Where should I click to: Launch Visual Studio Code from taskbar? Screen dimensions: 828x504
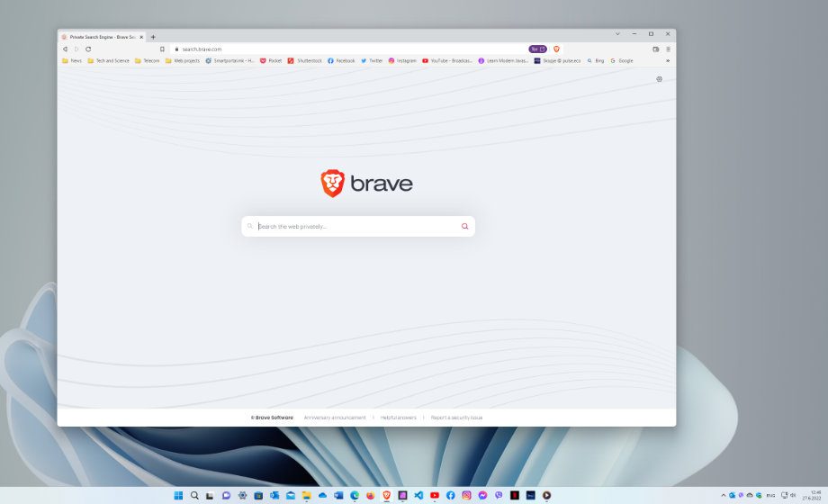418,496
